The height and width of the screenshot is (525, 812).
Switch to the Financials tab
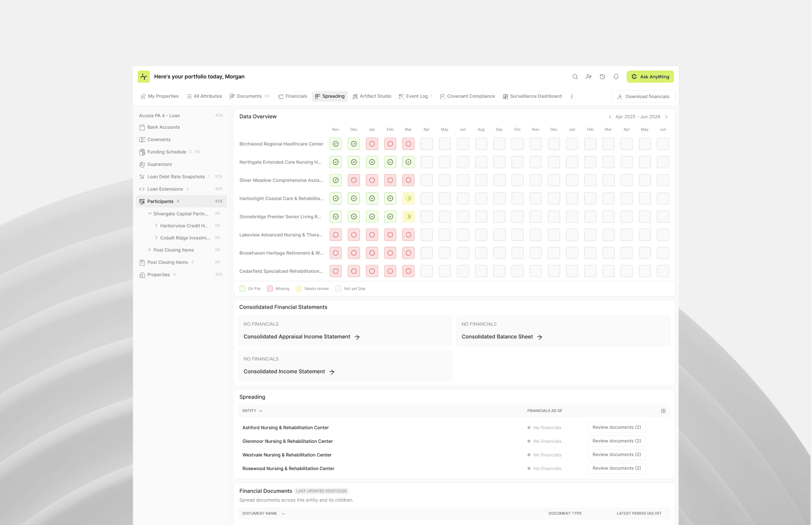click(x=293, y=96)
